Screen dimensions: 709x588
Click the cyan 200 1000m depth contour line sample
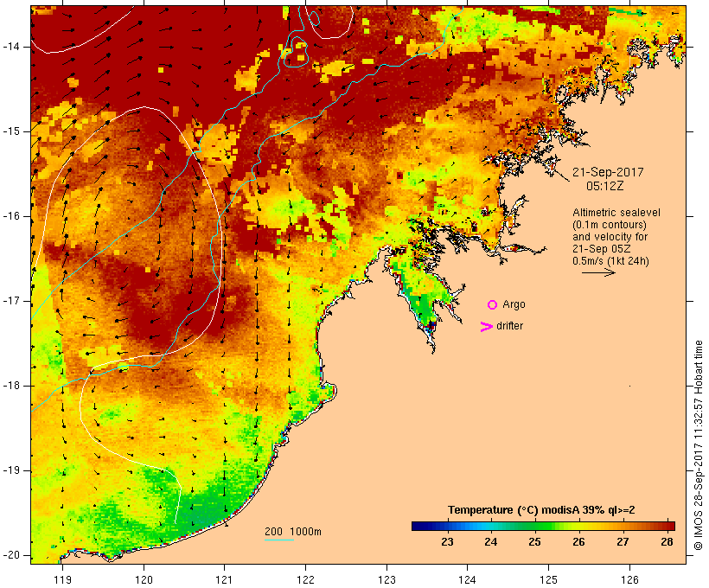coord(279,540)
